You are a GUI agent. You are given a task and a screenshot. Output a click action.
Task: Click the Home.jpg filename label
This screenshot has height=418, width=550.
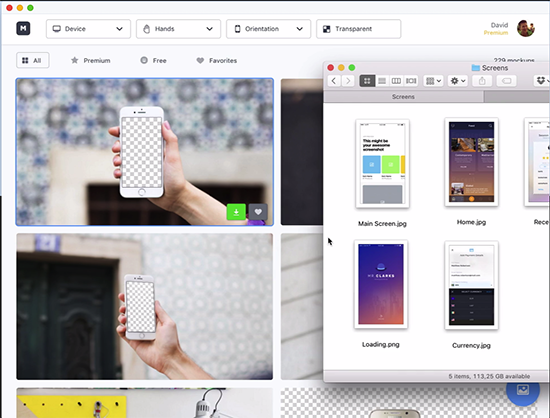coord(471,222)
